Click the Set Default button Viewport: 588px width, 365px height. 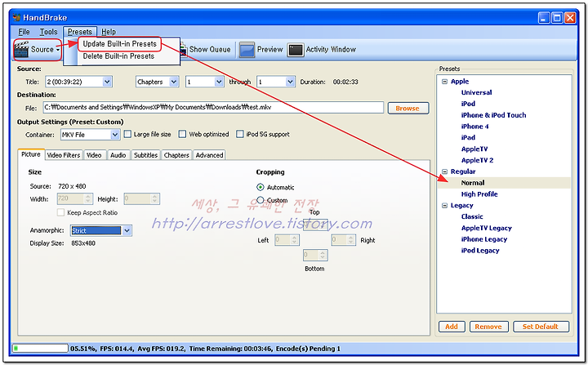coord(541,327)
